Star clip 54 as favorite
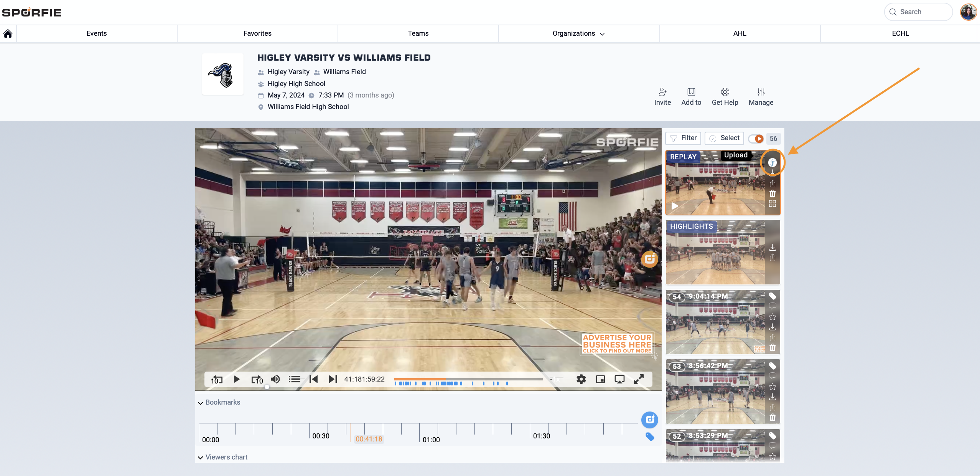Viewport: 980px width, 476px height. point(772,317)
